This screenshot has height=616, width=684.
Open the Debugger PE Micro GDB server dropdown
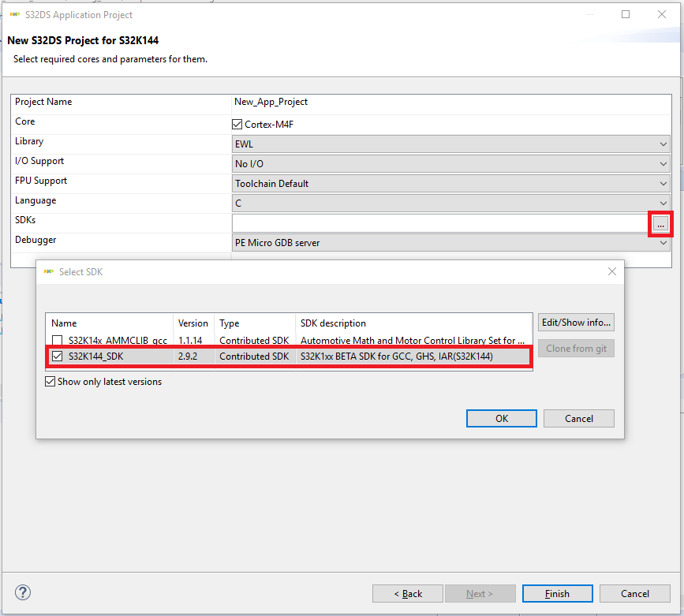[450, 243]
